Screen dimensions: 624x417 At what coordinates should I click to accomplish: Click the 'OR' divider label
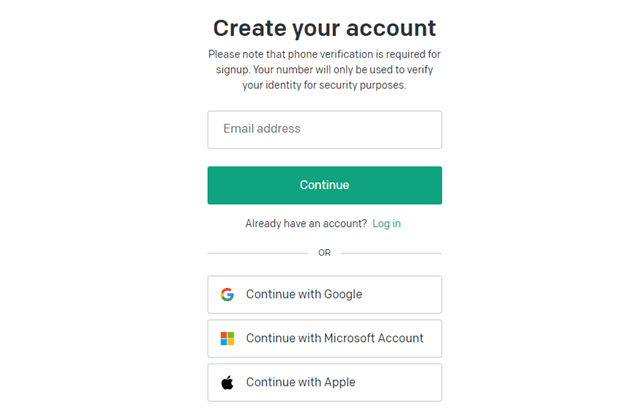(x=324, y=253)
